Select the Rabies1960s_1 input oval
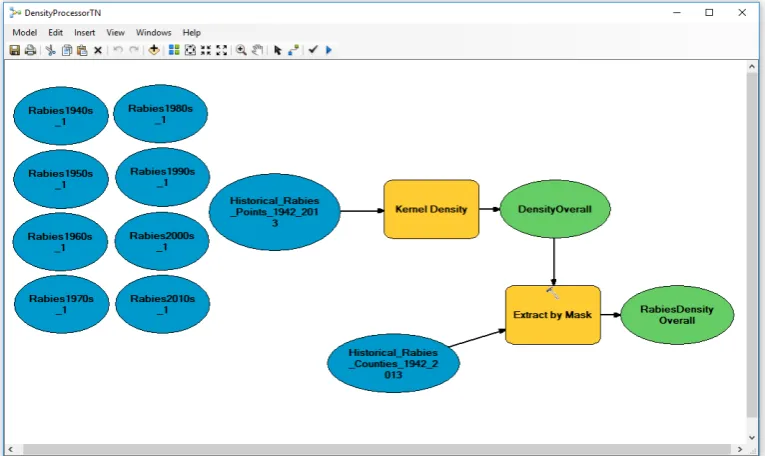Screen dimensions: 765x456 pos(60,242)
